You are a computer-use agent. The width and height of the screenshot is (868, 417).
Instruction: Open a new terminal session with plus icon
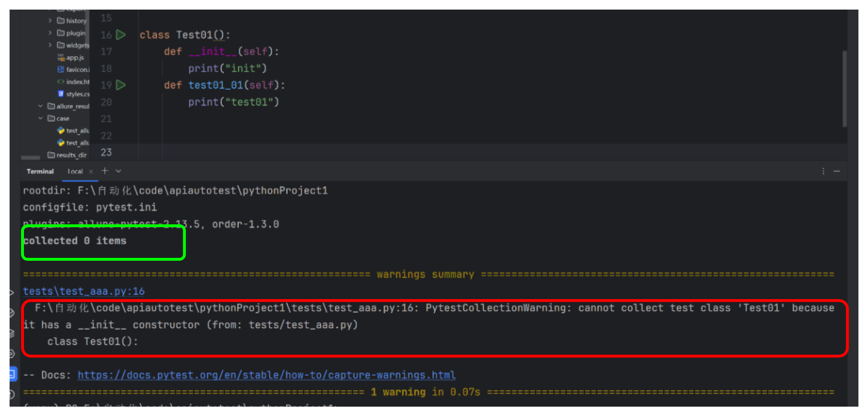(x=105, y=171)
